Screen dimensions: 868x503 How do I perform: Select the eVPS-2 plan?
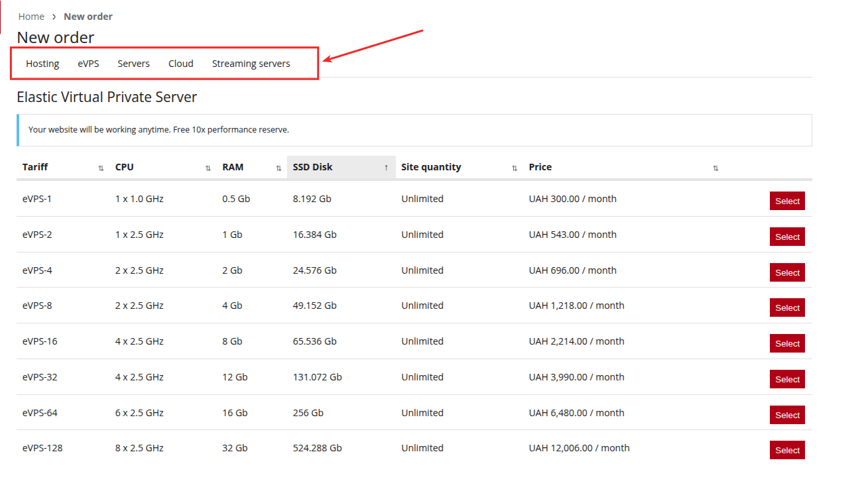click(x=787, y=237)
